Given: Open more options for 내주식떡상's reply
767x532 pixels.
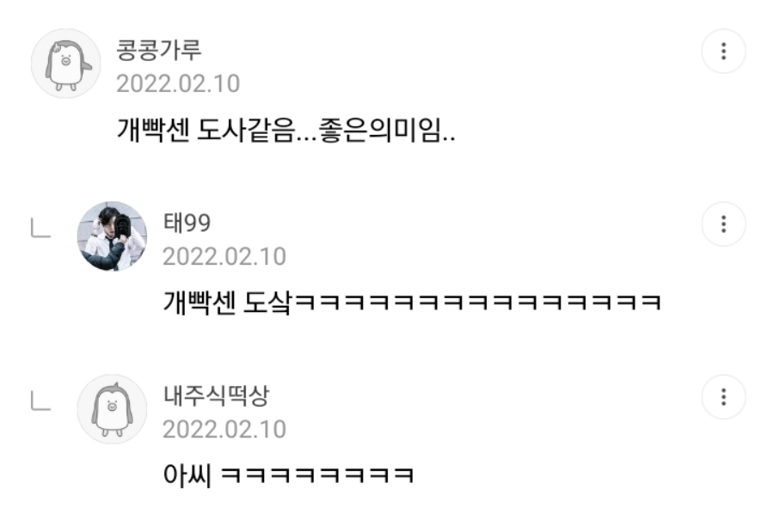Looking at the screenshot, I should pos(723,397).
